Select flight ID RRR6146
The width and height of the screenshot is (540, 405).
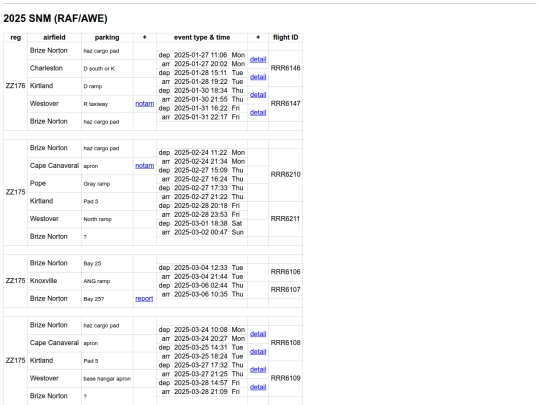click(285, 68)
